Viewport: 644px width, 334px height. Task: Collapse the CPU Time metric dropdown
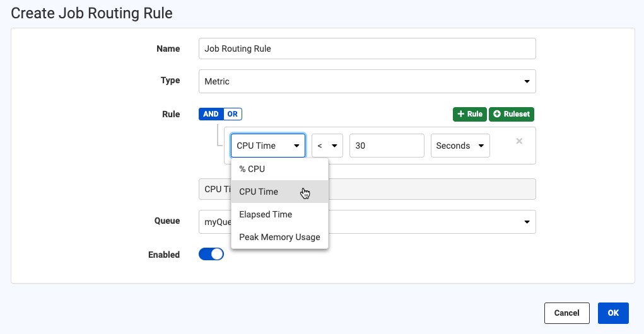point(268,146)
